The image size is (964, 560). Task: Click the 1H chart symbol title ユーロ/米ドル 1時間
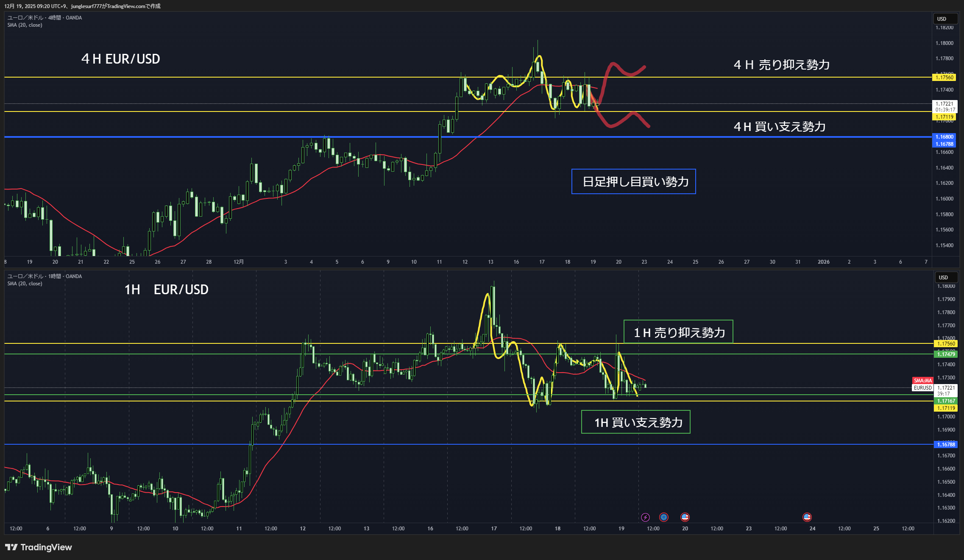point(45,276)
